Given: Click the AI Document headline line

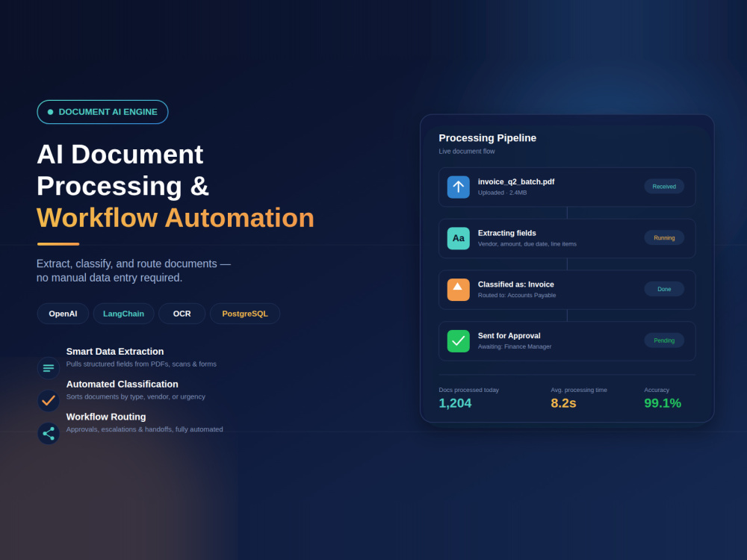Looking at the screenshot, I should [x=120, y=155].
